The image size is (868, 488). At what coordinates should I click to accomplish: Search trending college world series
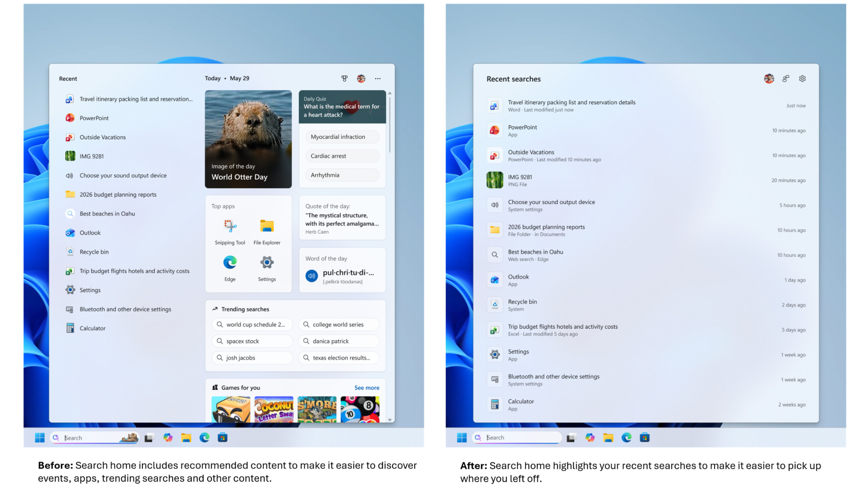tap(339, 325)
